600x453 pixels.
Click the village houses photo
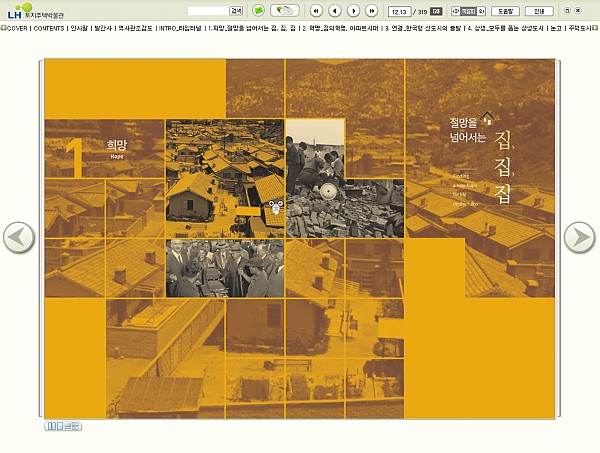pos(225,178)
